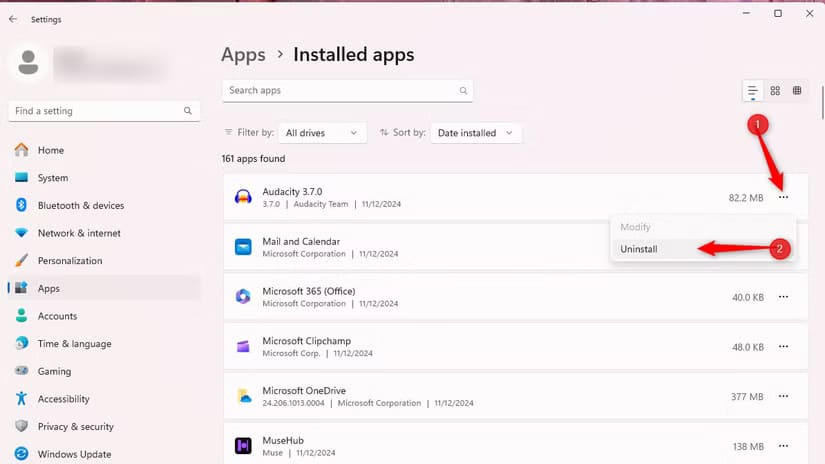Click the Apps breadcrumb link

pos(243,55)
